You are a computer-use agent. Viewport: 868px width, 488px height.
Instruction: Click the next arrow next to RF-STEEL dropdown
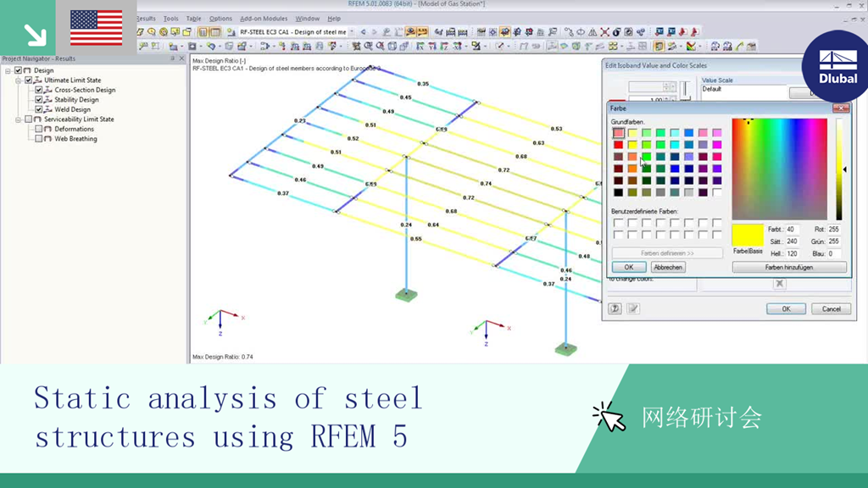coord(374,32)
